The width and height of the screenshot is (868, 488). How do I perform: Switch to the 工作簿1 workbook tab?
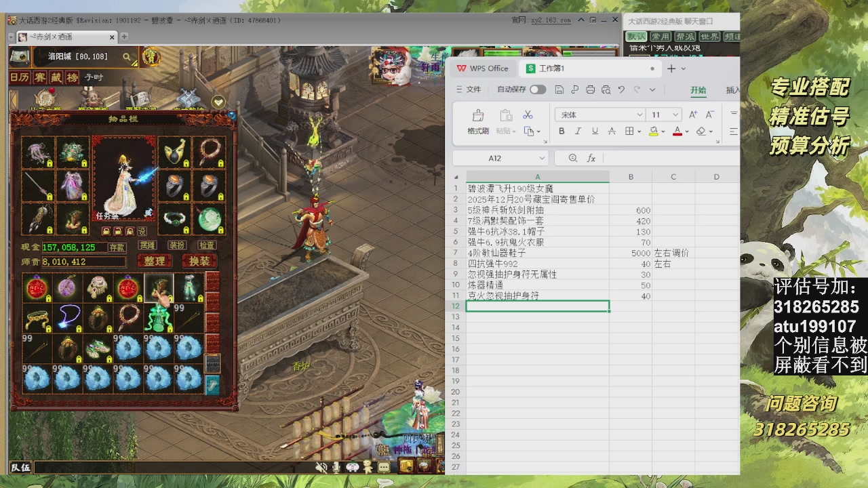[551, 68]
